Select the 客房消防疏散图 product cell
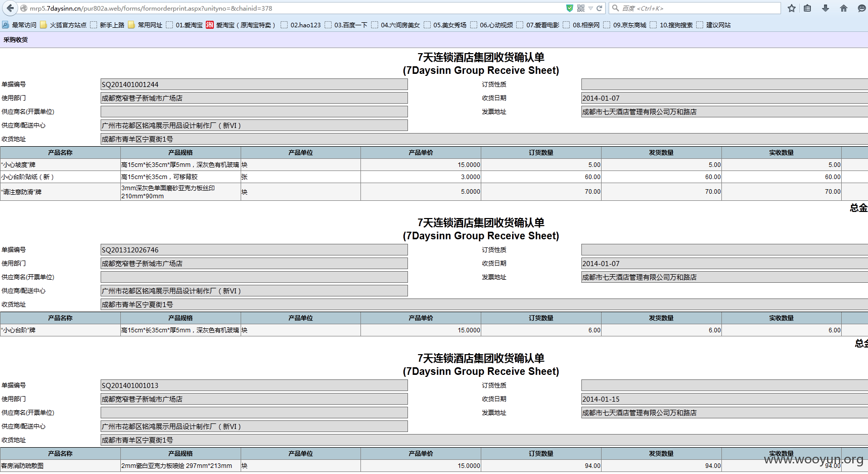This screenshot has height=474, width=868. [60, 466]
